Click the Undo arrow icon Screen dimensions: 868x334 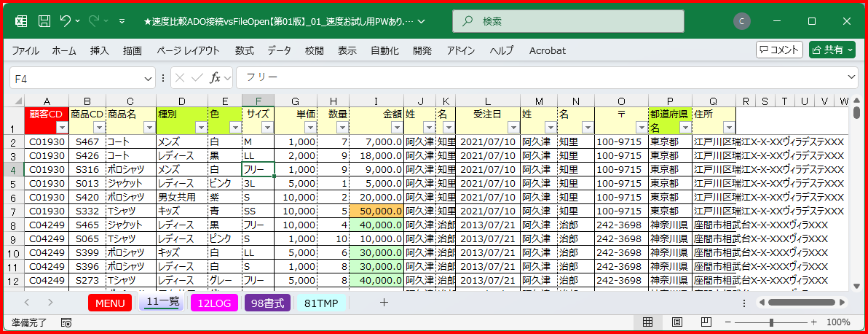click(x=66, y=21)
